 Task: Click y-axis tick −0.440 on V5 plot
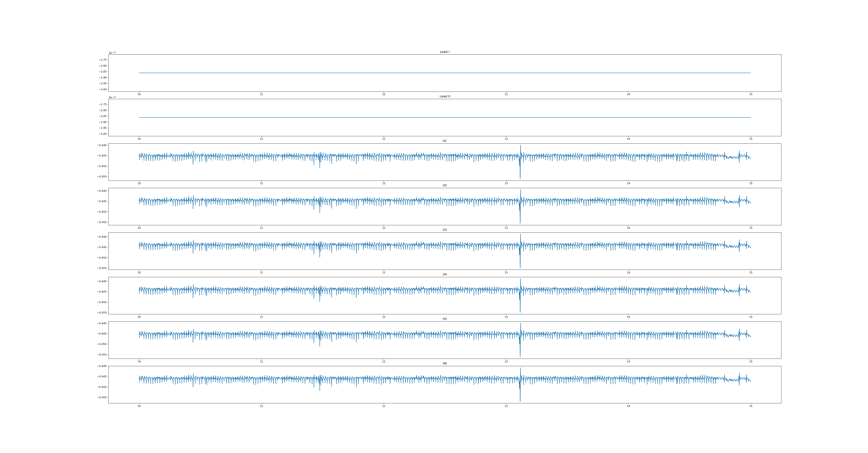coord(102,323)
